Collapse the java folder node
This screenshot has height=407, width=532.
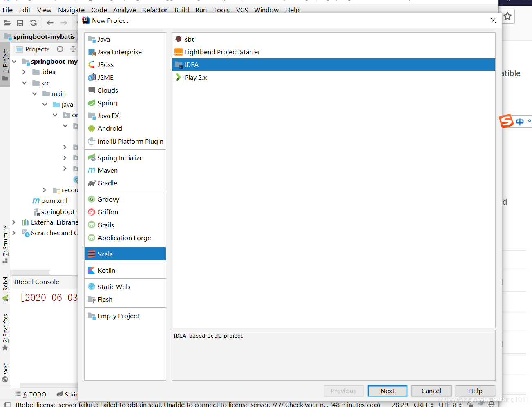pos(45,105)
